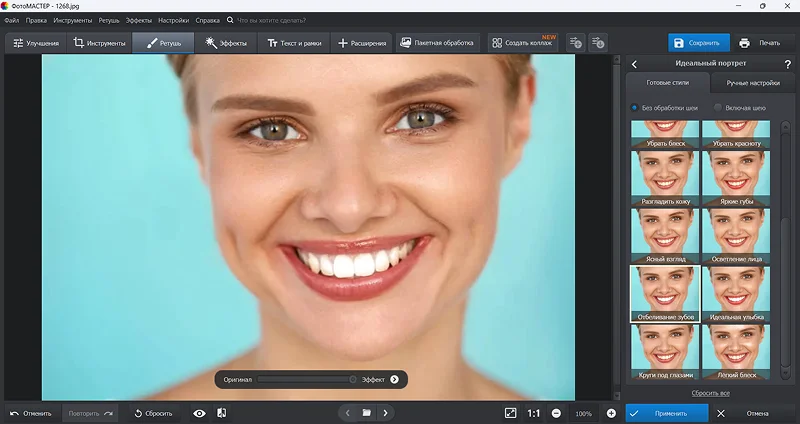The height and width of the screenshot is (424, 800).
Task: Open the Настройки menu
Action: click(x=173, y=20)
